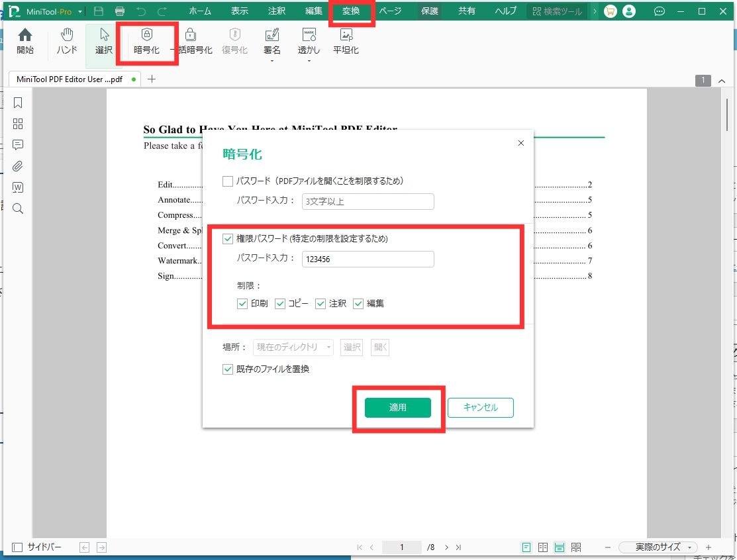737x560 pixels.
Task: Show more ribbon tabs with the chevron
Action: 595,11
